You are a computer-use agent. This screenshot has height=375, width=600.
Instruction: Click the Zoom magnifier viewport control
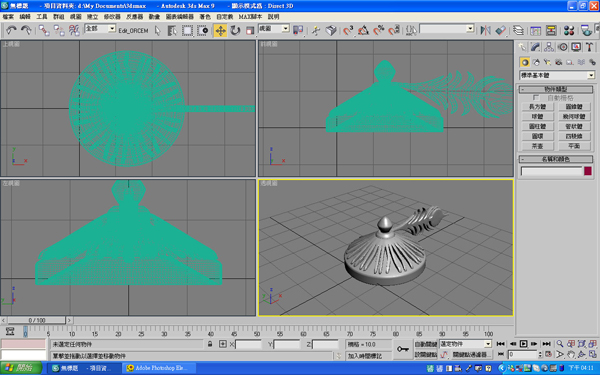(x=560, y=344)
